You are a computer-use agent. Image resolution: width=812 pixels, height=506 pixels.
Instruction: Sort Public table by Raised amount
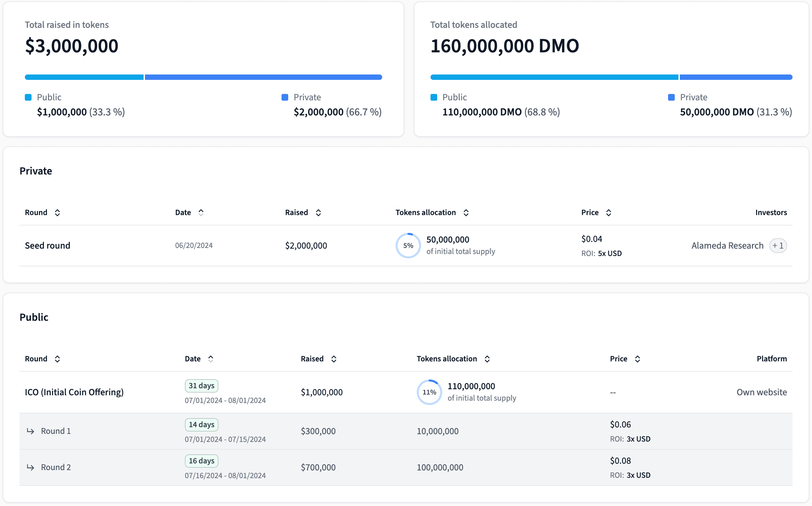tap(334, 359)
